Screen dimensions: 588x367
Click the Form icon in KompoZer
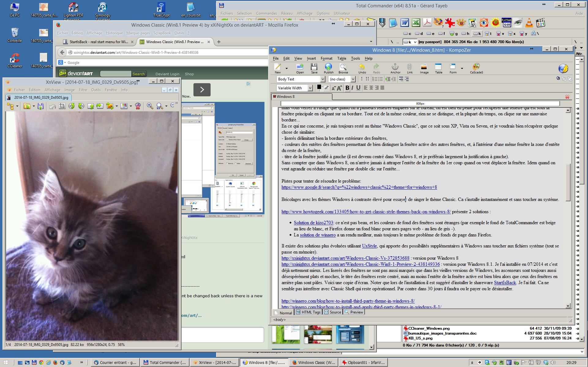(453, 68)
